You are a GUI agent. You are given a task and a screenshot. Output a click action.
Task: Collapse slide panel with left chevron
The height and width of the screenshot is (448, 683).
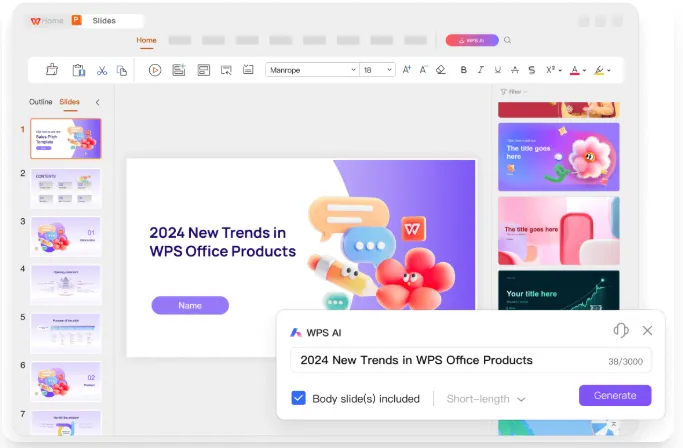(x=98, y=102)
